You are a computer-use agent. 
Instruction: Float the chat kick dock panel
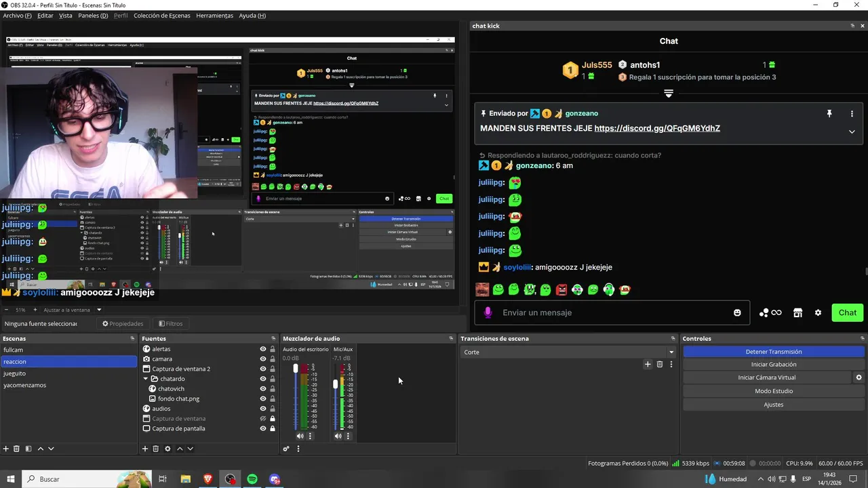point(852,26)
